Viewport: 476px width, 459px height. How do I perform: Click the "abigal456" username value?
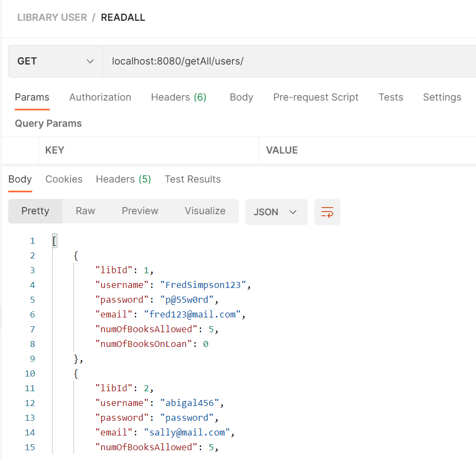(190, 403)
